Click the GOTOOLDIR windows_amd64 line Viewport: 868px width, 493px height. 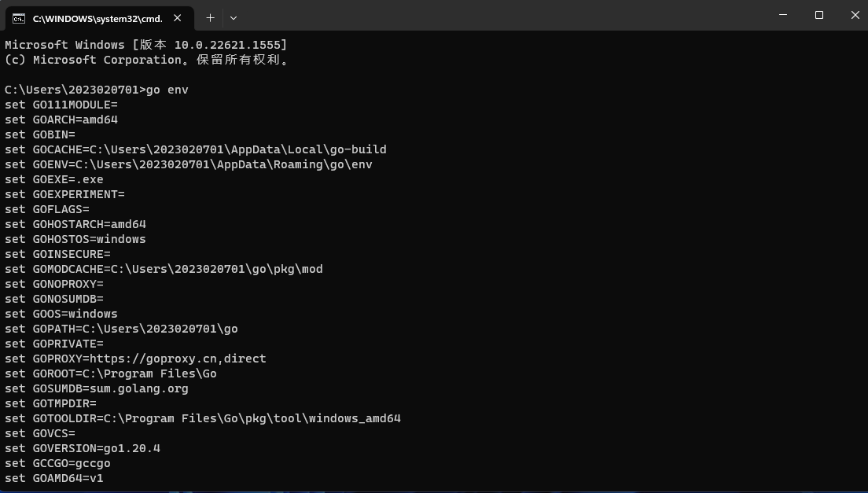click(203, 418)
